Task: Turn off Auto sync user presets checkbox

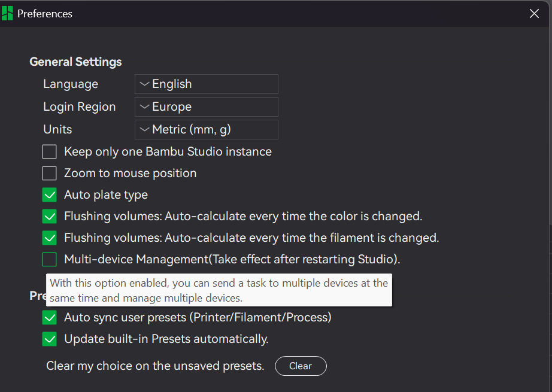Action: (49, 317)
